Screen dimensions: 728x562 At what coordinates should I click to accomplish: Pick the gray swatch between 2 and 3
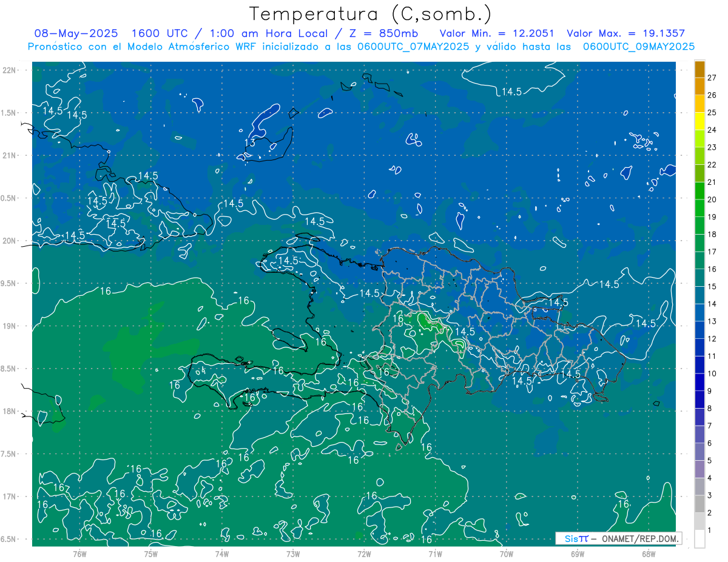699,504
